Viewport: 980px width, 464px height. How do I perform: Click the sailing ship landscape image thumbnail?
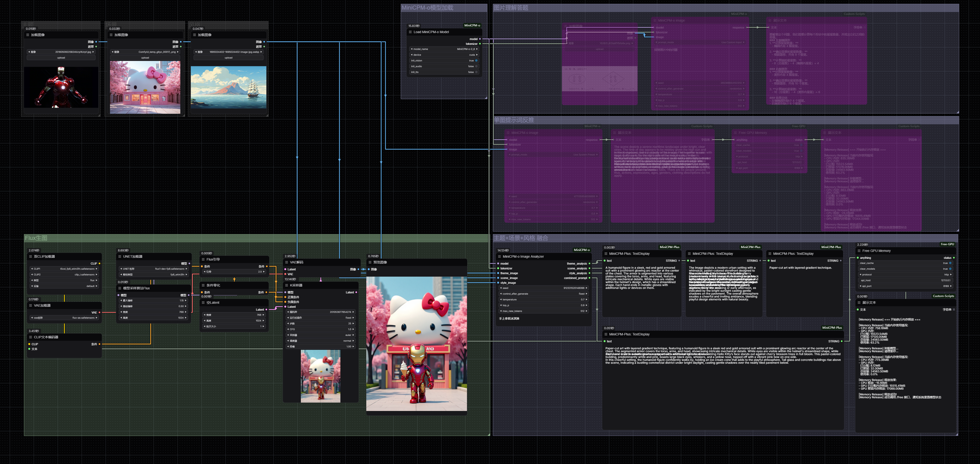pyautogui.click(x=228, y=87)
